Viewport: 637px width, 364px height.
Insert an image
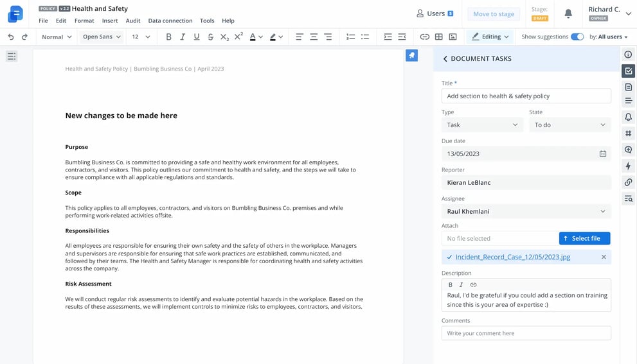click(453, 37)
